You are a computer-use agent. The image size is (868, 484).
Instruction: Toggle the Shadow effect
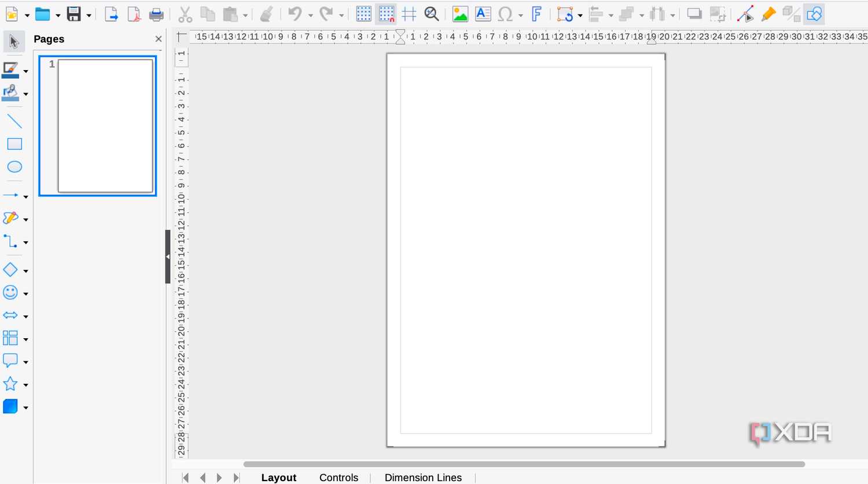[x=694, y=14]
